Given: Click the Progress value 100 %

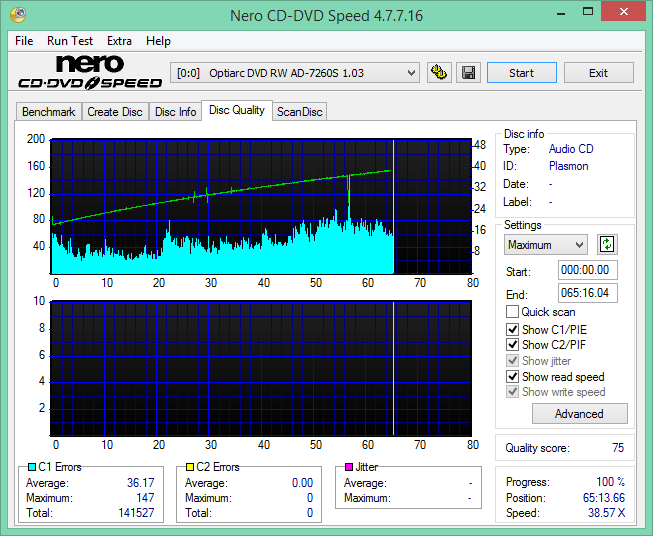Looking at the screenshot, I should tap(611, 482).
